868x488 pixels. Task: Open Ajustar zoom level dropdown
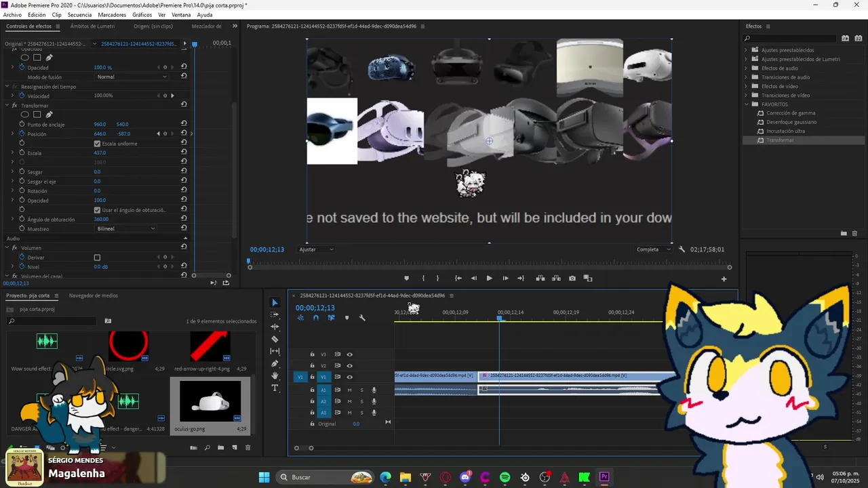click(x=317, y=249)
